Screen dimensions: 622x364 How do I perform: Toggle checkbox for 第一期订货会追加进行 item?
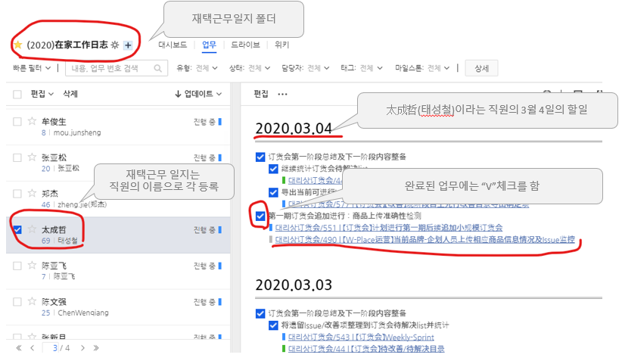(x=260, y=216)
